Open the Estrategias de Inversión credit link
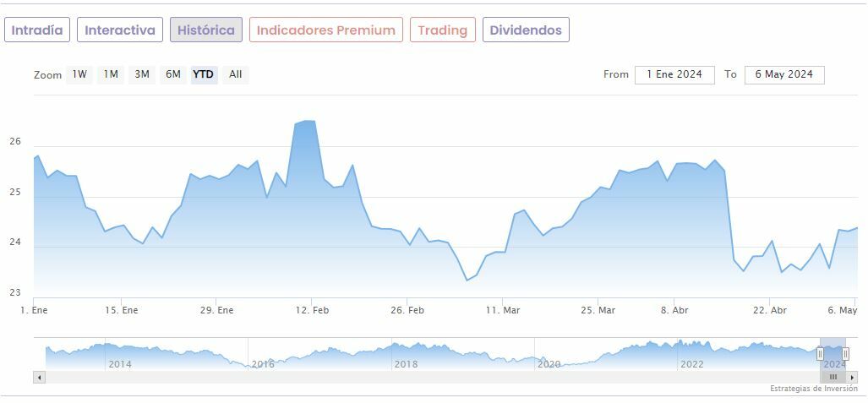Viewport: 868px width, 403px height. click(812, 389)
